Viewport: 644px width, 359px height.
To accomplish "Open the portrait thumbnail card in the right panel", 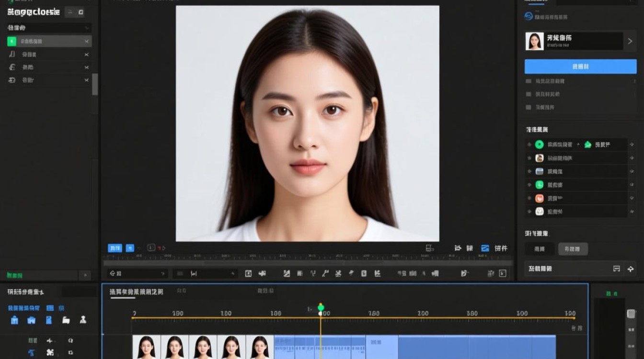I will tap(574, 41).
